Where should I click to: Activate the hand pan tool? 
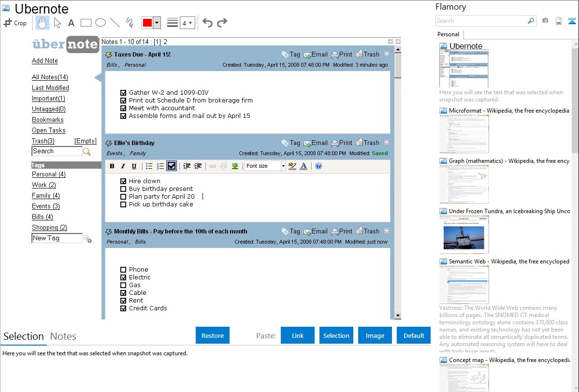[x=42, y=23]
